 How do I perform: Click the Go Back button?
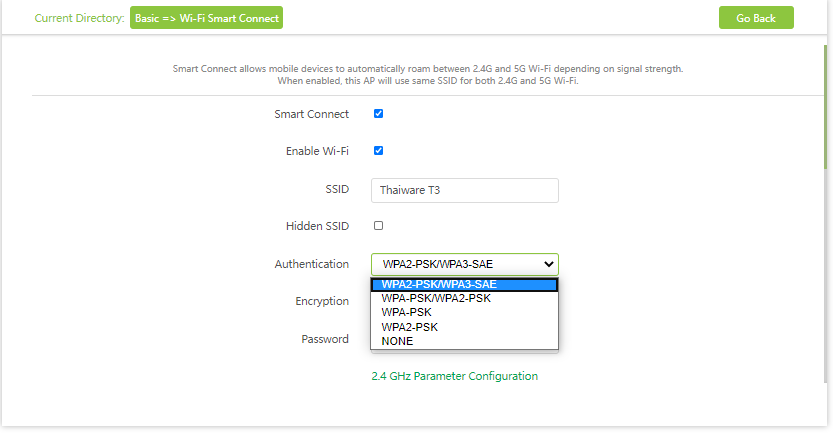coord(755,18)
